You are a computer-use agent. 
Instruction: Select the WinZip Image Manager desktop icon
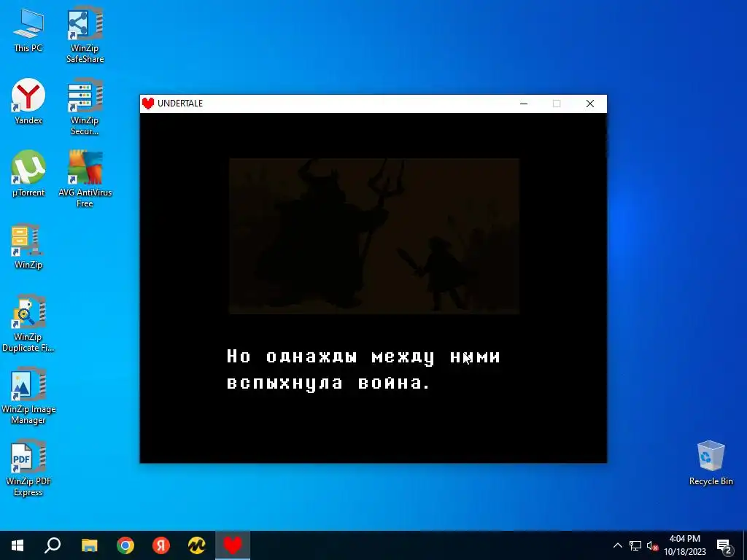click(x=28, y=396)
